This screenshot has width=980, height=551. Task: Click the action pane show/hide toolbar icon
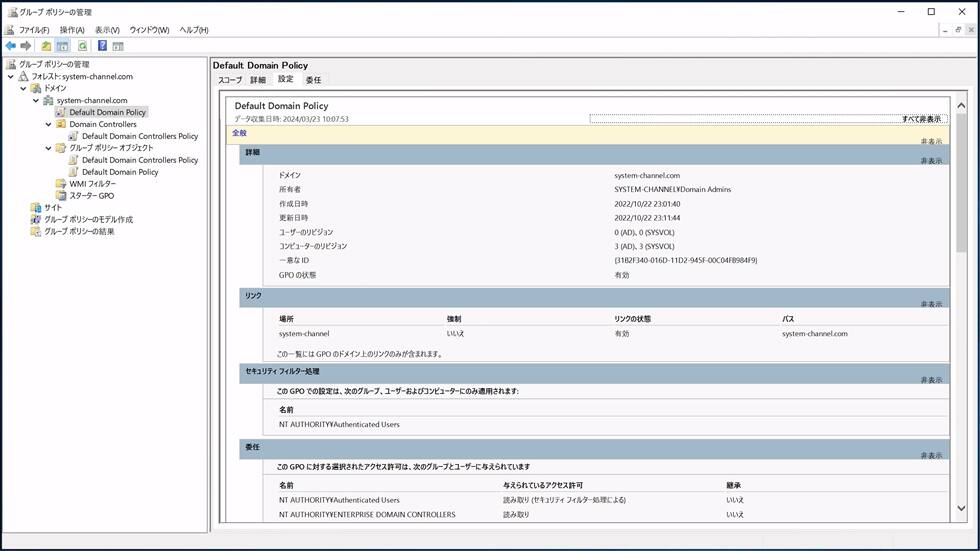click(x=118, y=46)
